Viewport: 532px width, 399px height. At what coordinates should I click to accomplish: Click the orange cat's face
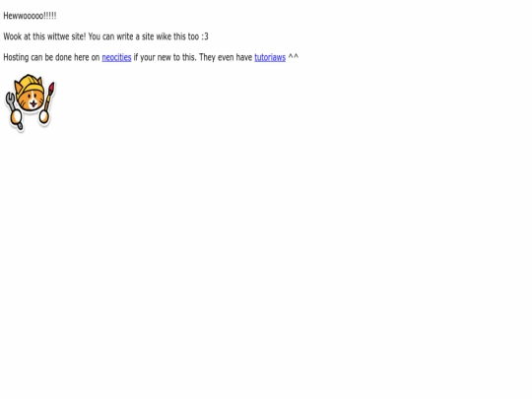point(32,100)
